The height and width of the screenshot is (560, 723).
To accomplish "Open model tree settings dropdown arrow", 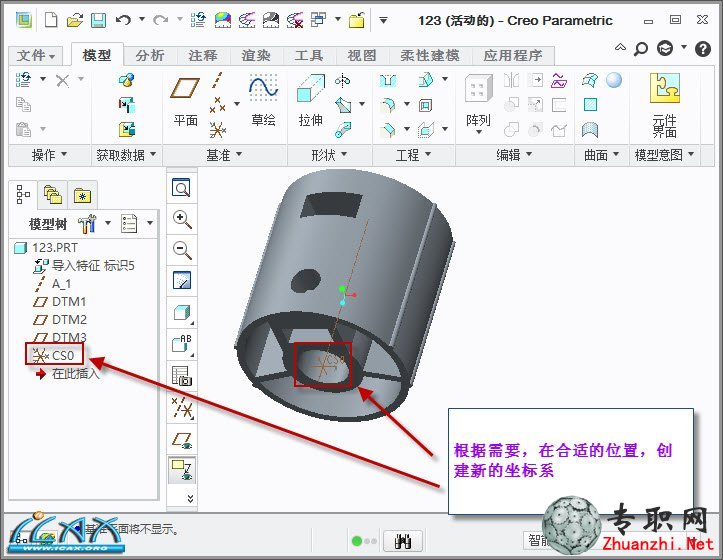I will click(108, 223).
